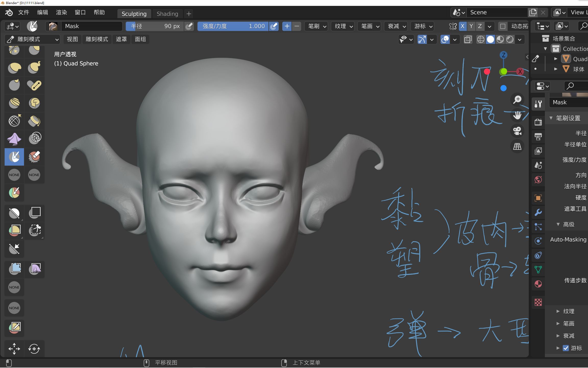Click the + button to add a brush
Image resolution: width=588 pixels, height=368 pixels.
[x=287, y=26]
